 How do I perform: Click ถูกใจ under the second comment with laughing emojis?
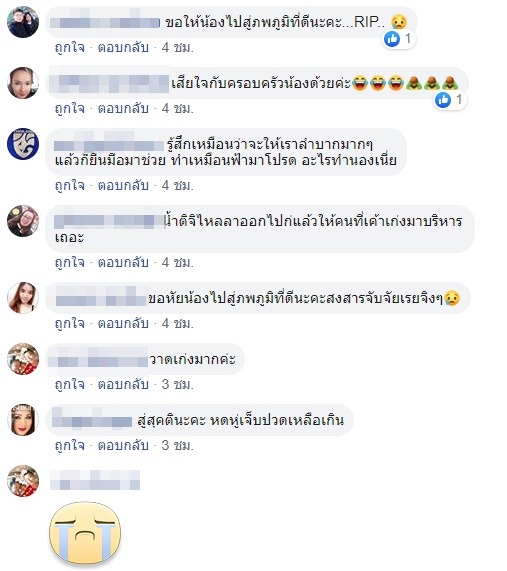[70, 109]
